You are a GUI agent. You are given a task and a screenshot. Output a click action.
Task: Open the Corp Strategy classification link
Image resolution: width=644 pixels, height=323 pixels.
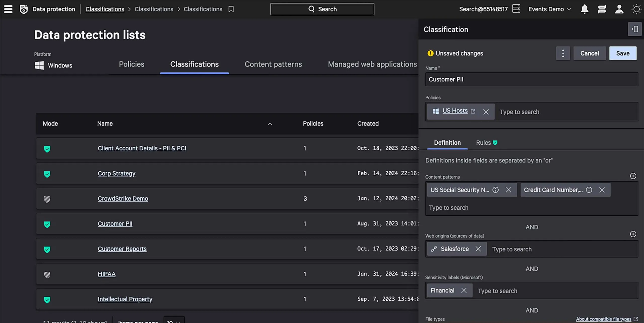116,173
